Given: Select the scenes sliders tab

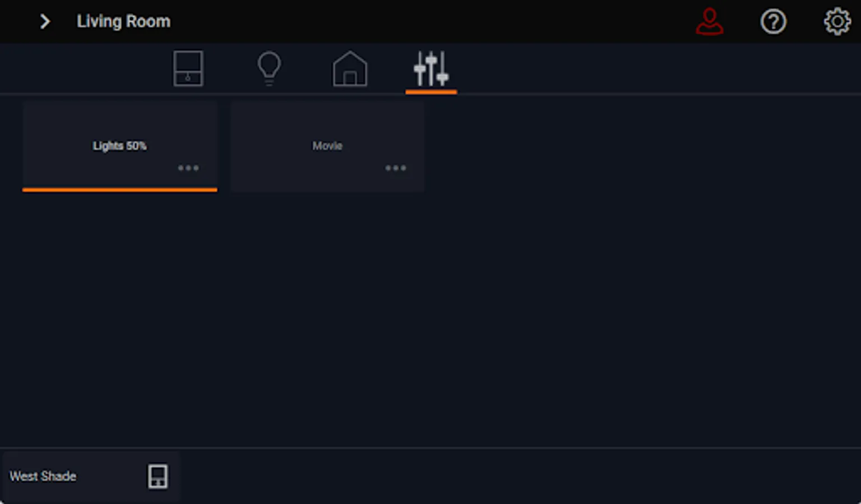Looking at the screenshot, I should coord(431,68).
